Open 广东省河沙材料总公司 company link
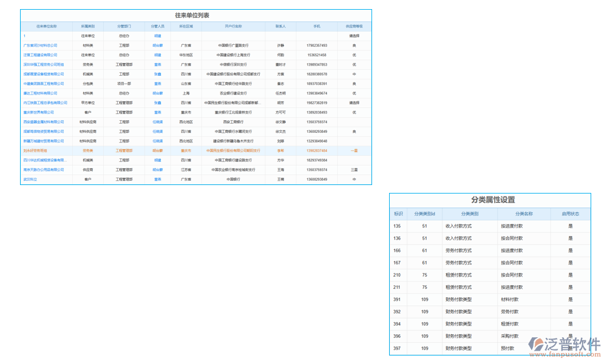Viewport: 607px width, 364px height. [x=40, y=45]
